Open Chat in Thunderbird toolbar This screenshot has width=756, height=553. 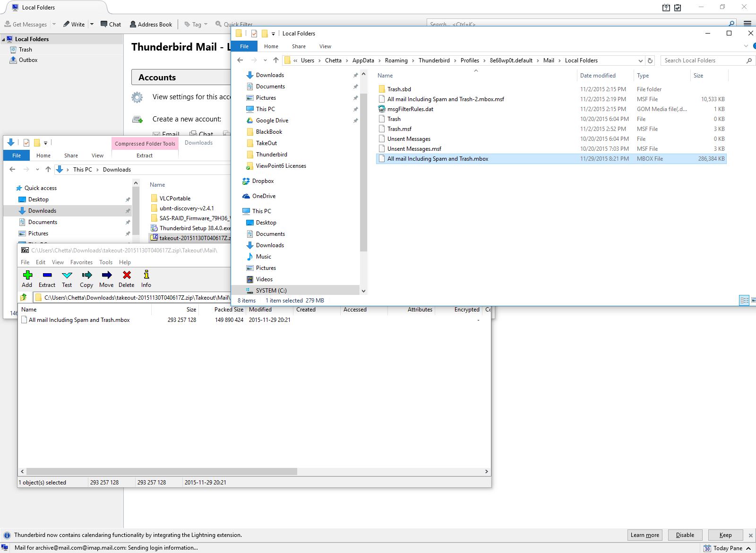111,24
